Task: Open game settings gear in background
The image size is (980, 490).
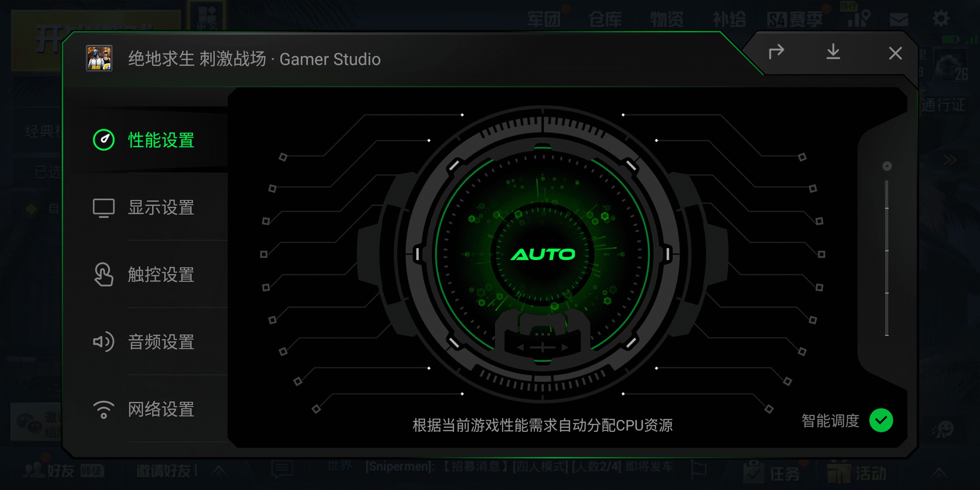Action: (941, 19)
